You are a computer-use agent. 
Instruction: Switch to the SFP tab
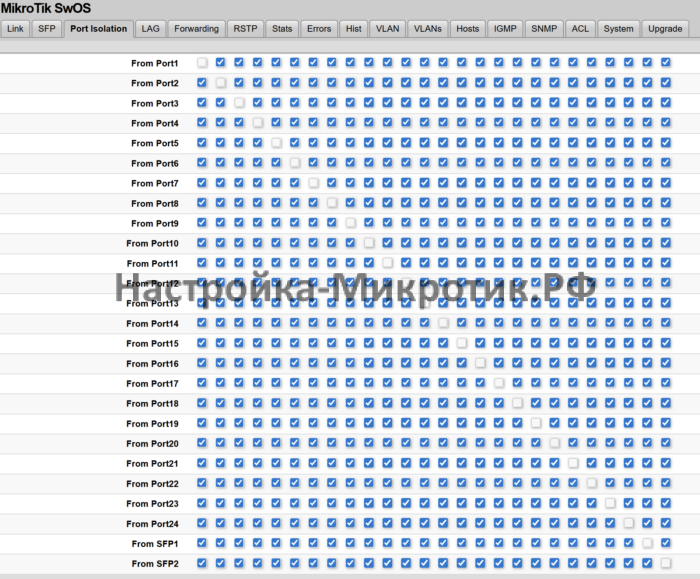click(47, 29)
